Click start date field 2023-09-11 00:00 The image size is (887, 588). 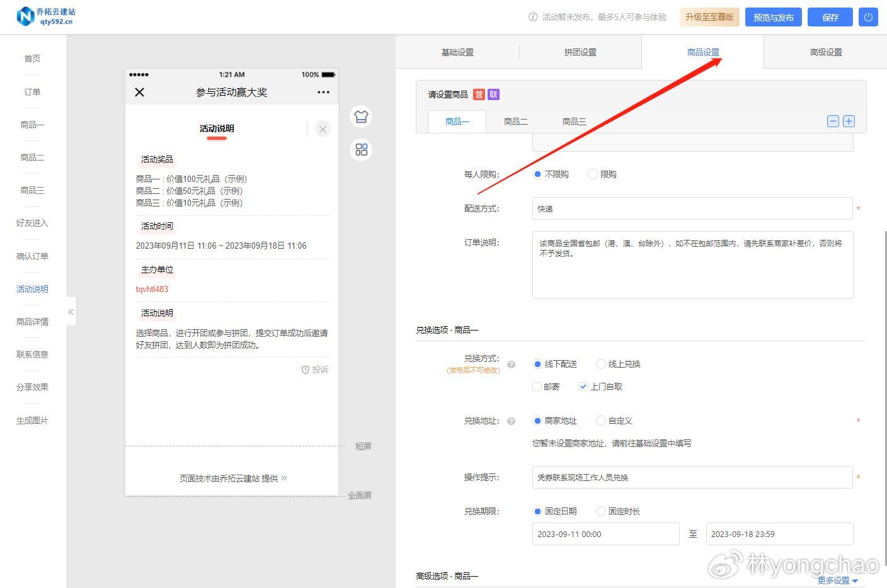pyautogui.click(x=605, y=534)
